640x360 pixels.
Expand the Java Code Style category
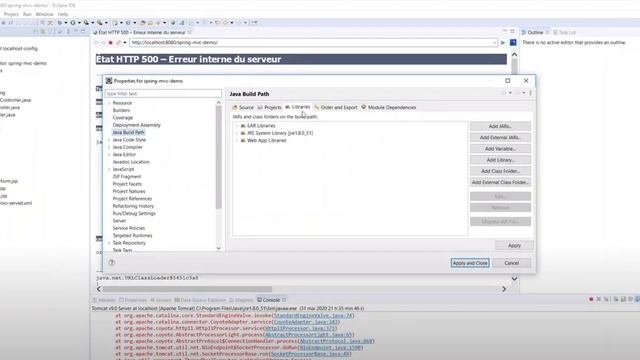[109, 140]
